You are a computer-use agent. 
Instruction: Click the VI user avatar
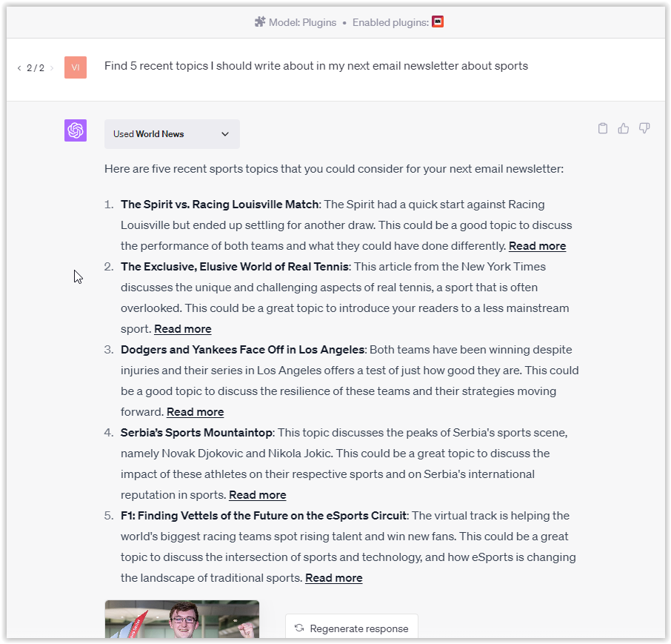pos(76,67)
